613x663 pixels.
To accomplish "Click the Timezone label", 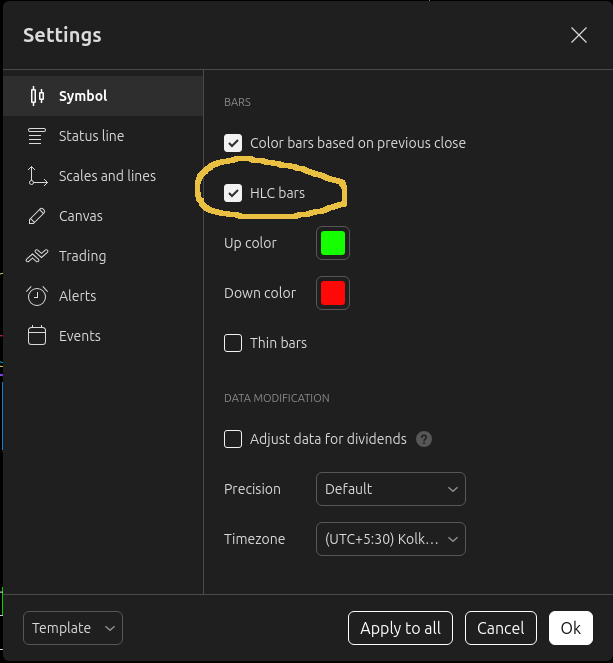I will (255, 539).
